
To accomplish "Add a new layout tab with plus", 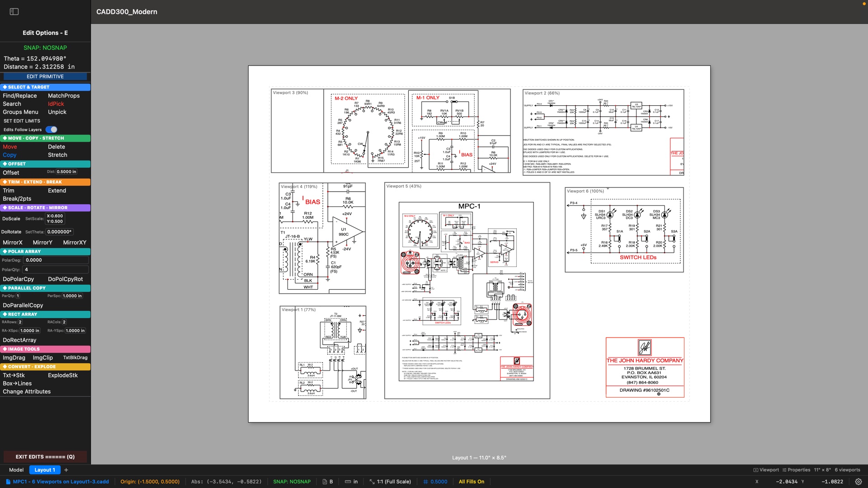I will click(x=66, y=470).
